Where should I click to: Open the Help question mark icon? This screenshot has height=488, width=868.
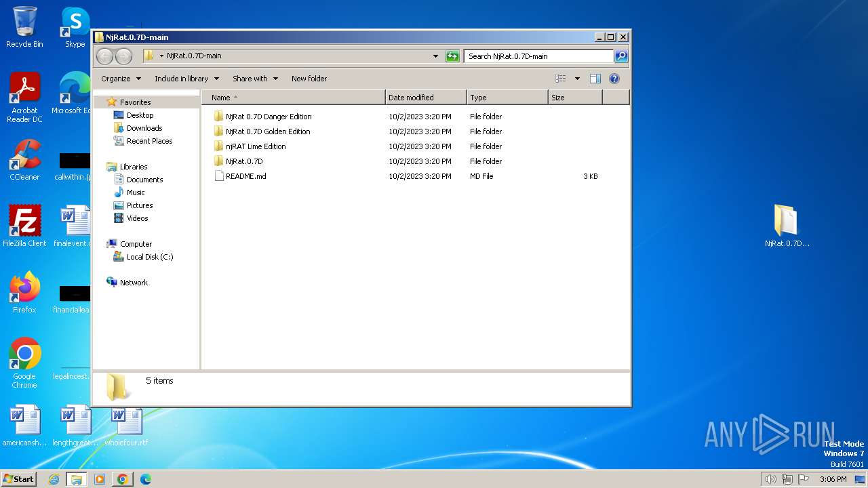(x=614, y=79)
